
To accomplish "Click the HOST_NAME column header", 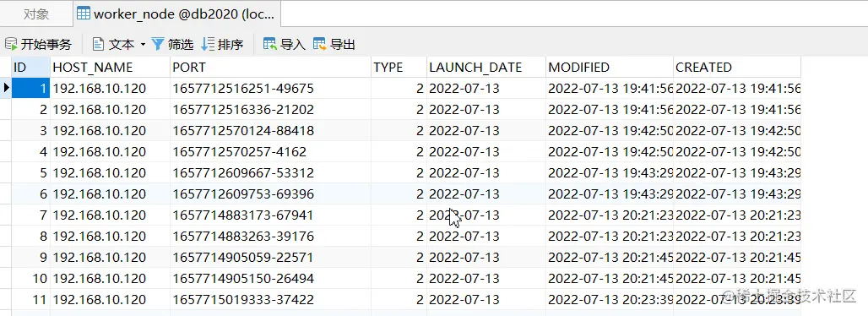I will (110, 67).
